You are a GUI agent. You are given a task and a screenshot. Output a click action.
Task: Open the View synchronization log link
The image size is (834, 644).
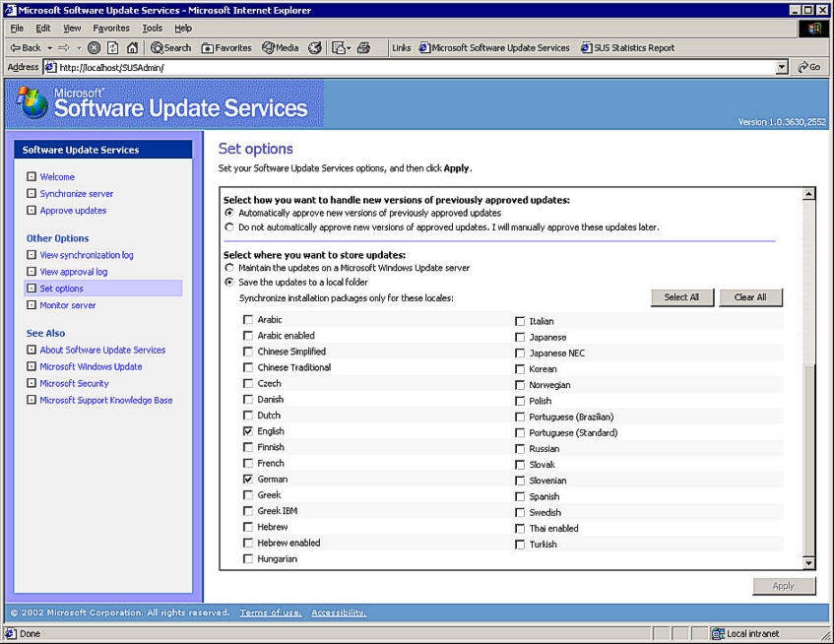pos(87,255)
